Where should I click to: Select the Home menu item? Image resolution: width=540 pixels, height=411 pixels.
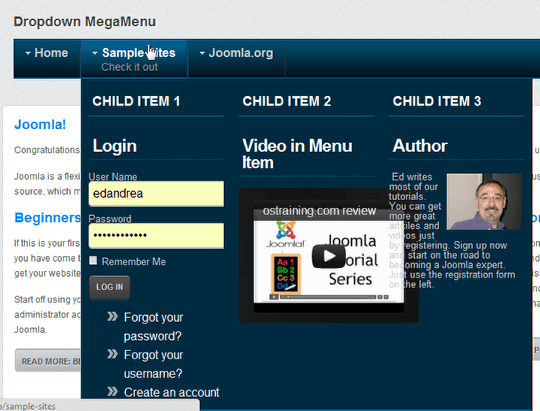(51, 53)
